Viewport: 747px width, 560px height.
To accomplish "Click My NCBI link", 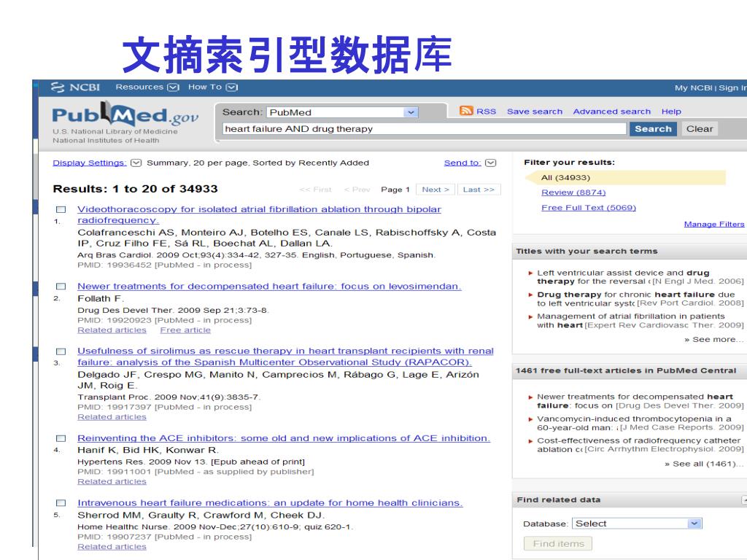I will 693,87.
